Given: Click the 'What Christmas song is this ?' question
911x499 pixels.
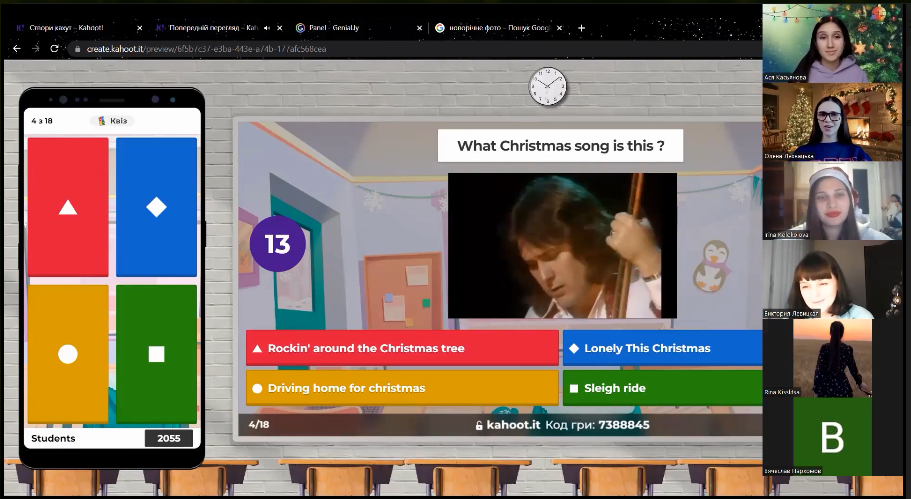Looking at the screenshot, I should (x=561, y=146).
